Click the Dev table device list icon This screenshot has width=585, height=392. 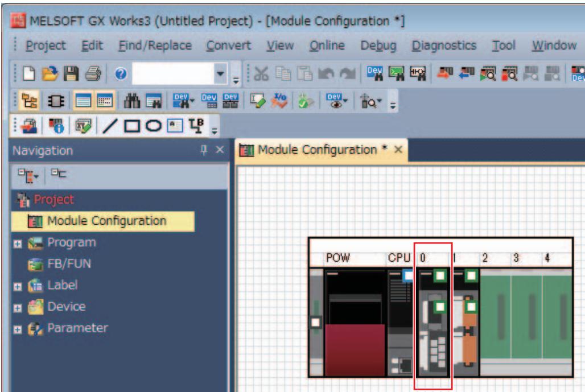[209, 101]
